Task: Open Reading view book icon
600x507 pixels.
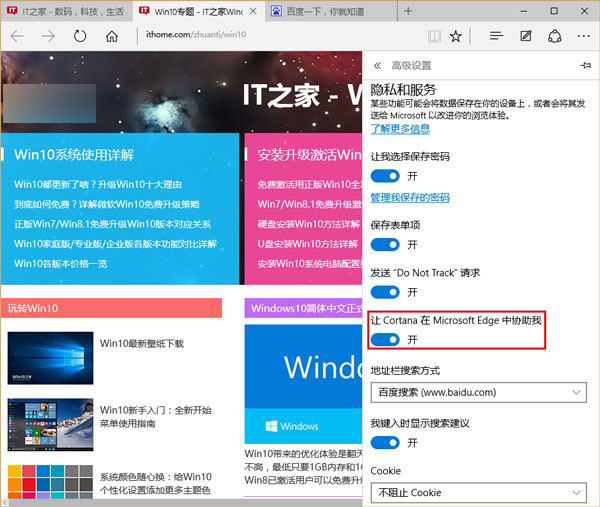Action: click(434, 36)
